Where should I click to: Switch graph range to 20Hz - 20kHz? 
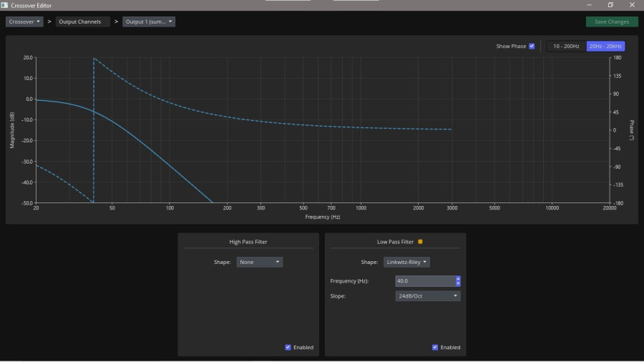(605, 46)
